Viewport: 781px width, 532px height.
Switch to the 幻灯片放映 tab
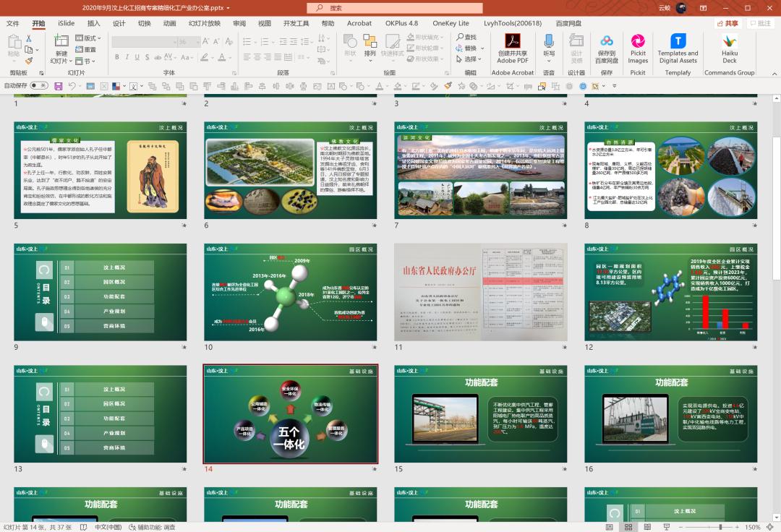pos(205,23)
